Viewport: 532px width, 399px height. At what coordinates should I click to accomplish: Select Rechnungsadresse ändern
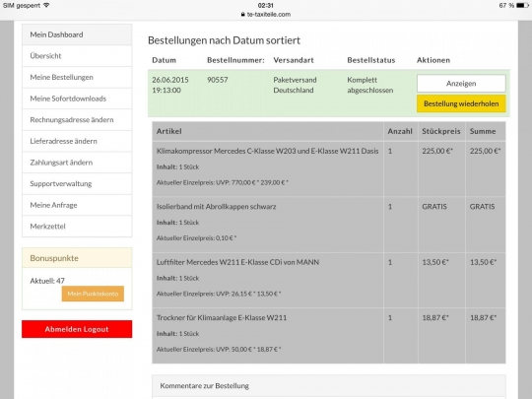[x=77, y=120]
